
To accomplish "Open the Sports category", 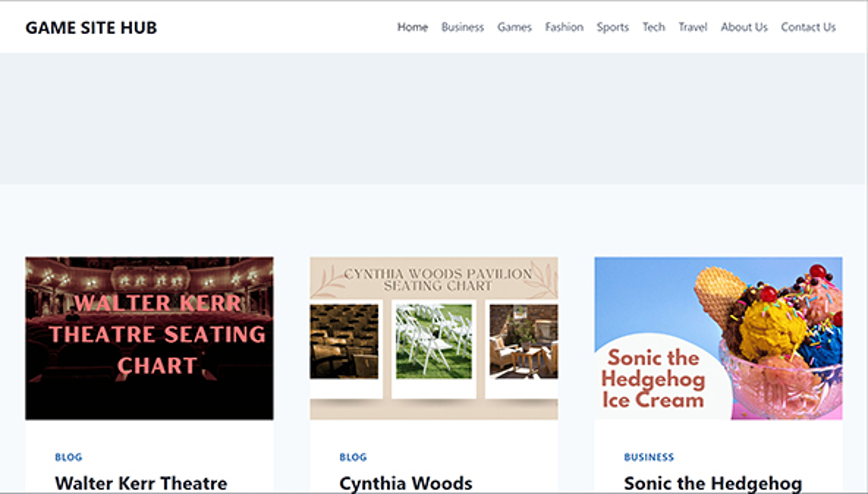I will (x=613, y=28).
